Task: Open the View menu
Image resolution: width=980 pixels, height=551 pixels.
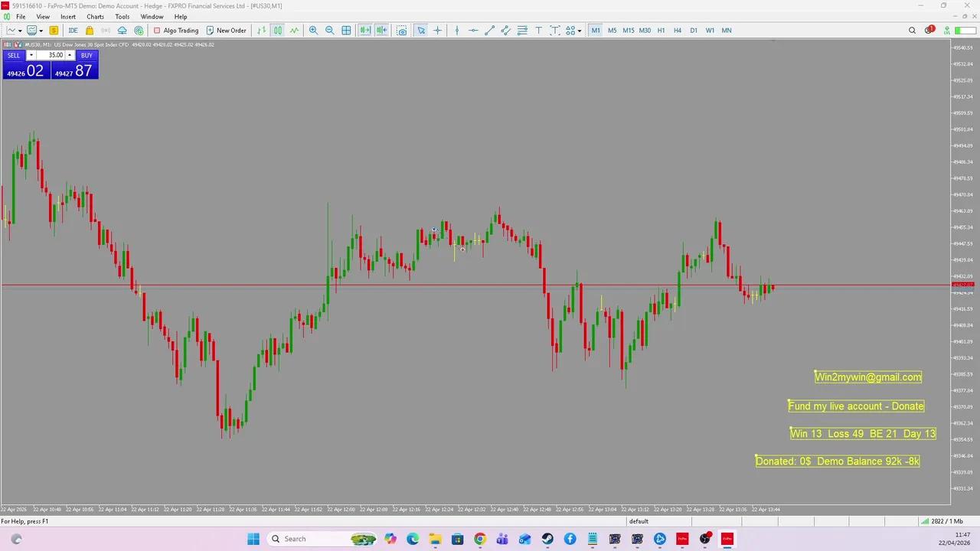Action: (x=43, y=17)
